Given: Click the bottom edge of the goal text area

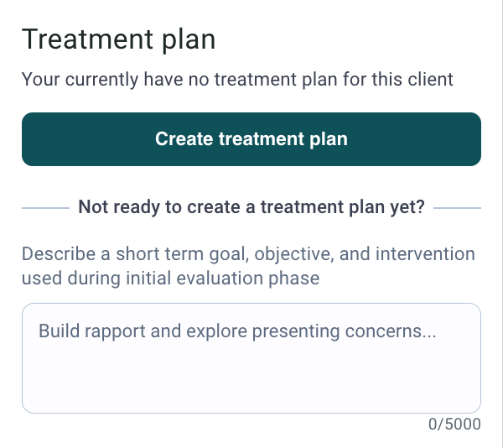Looking at the screenshot, I should pos(251,412).
